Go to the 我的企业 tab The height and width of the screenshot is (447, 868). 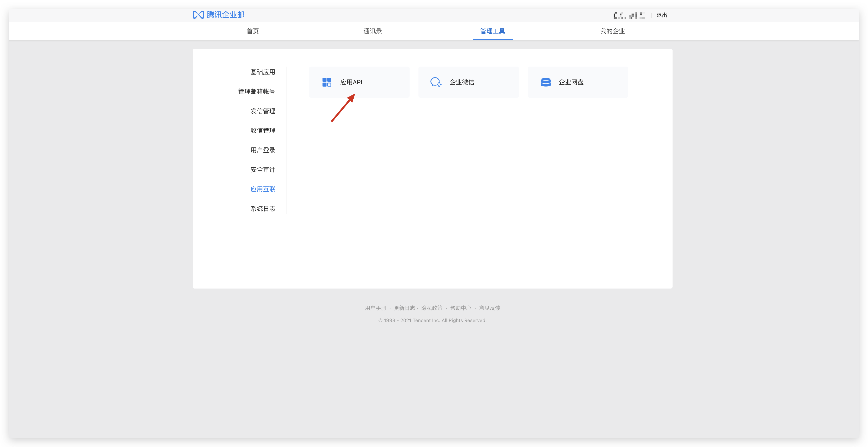(x=612, y=31)
